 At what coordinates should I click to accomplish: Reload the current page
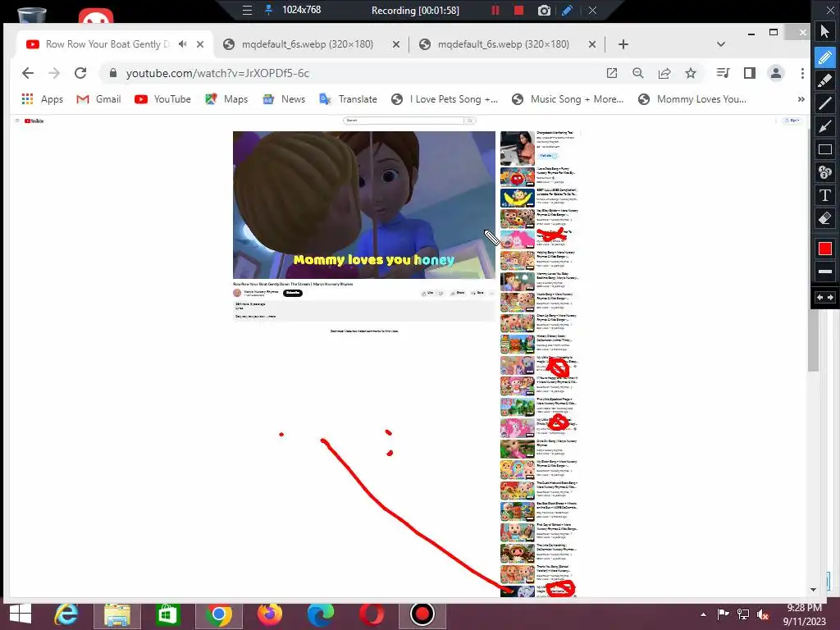pyautogui.click(x=80, y=73)
